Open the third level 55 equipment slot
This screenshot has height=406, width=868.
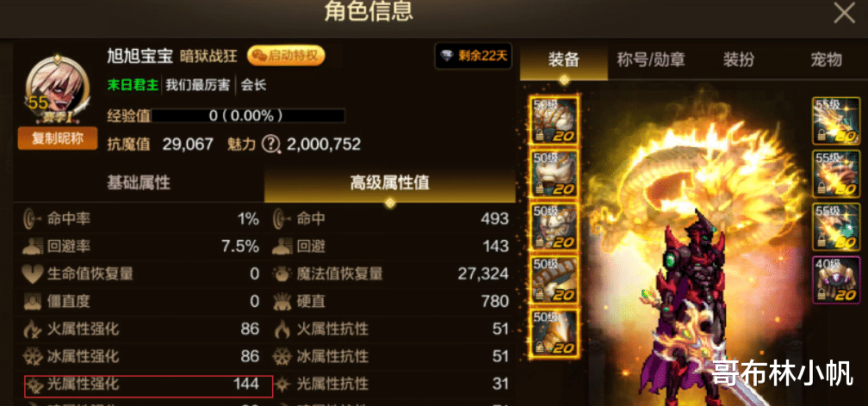[836, 227]
